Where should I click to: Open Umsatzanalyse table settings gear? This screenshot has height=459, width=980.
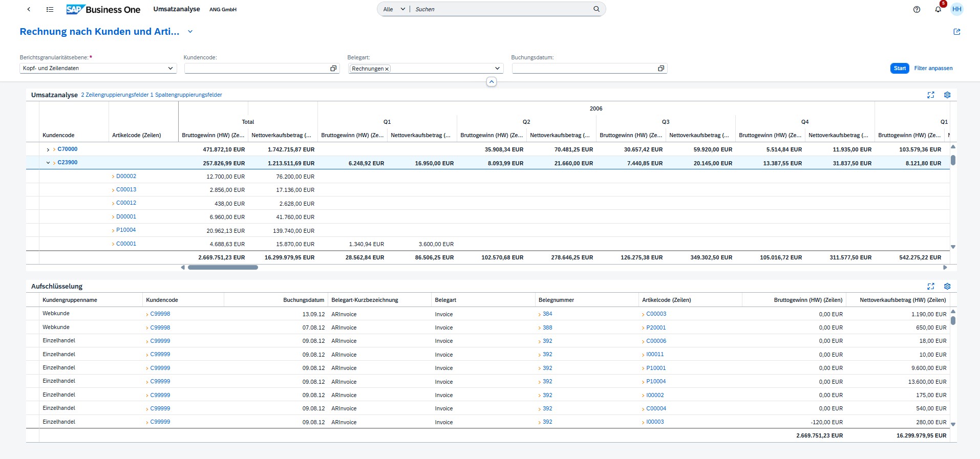[x=947, y=95]
